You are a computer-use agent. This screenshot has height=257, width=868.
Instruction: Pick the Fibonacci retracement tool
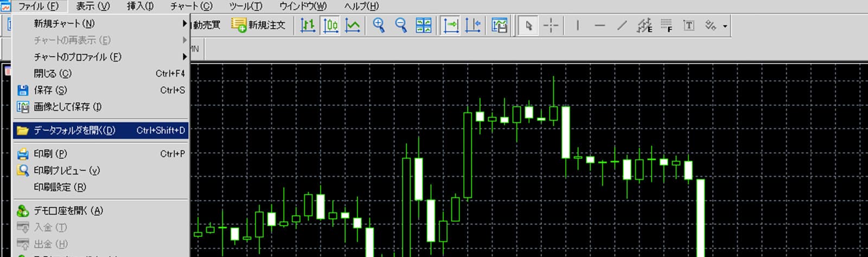click(666, 26)
